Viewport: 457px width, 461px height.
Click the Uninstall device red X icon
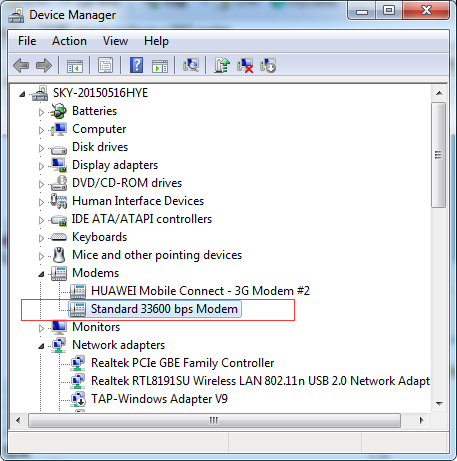[x=245, y=65]
